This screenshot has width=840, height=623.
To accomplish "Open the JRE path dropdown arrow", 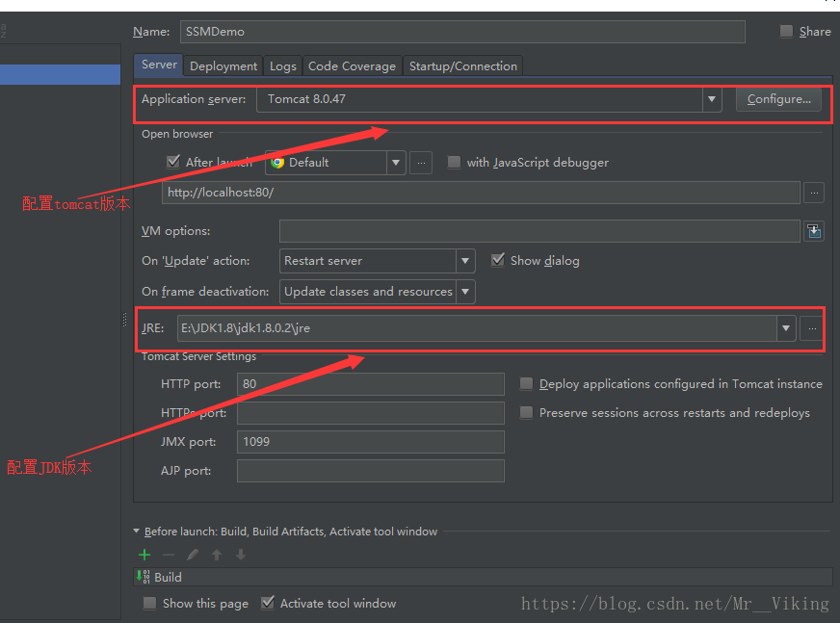I will (x=786, y=328).
